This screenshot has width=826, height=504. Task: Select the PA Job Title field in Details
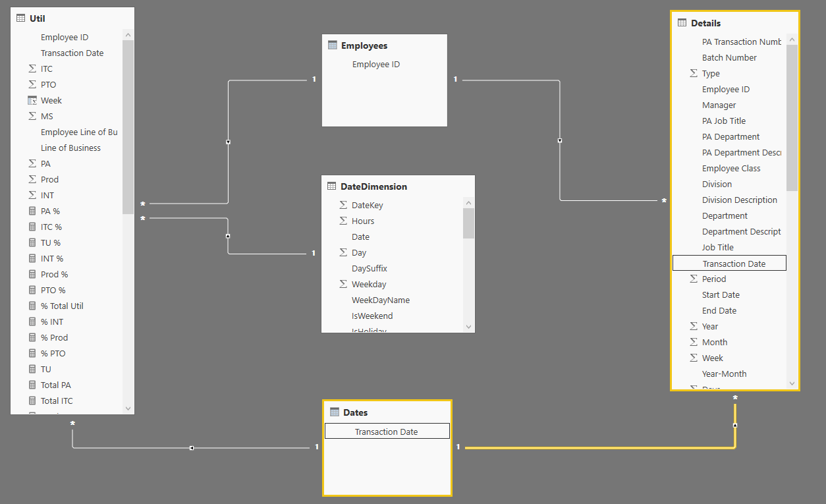[724, 121]
